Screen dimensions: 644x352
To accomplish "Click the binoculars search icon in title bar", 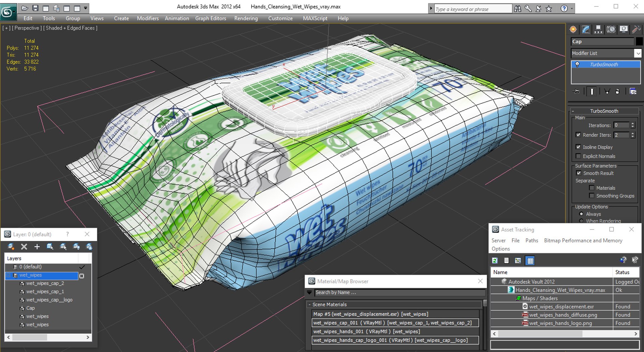I will coord(518,9).
